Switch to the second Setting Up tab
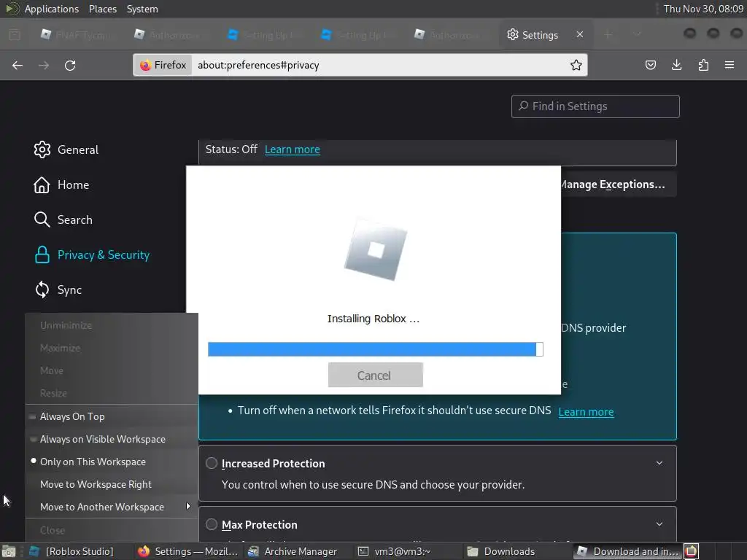The height and width of the screenshot is (560, 747). pyautogui.click(x=357, y=35)
